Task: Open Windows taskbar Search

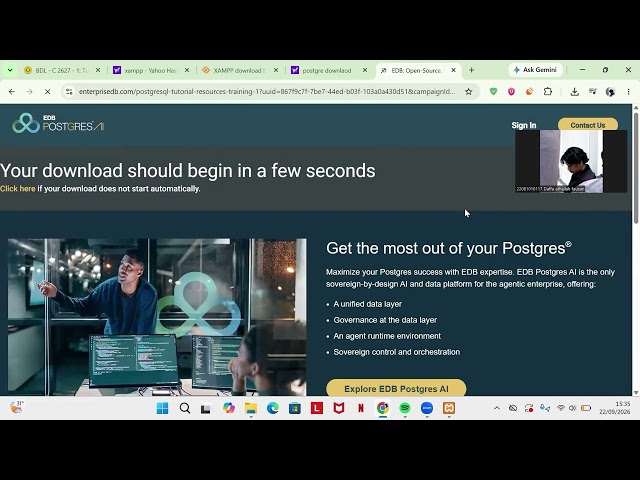Action: 184,408
